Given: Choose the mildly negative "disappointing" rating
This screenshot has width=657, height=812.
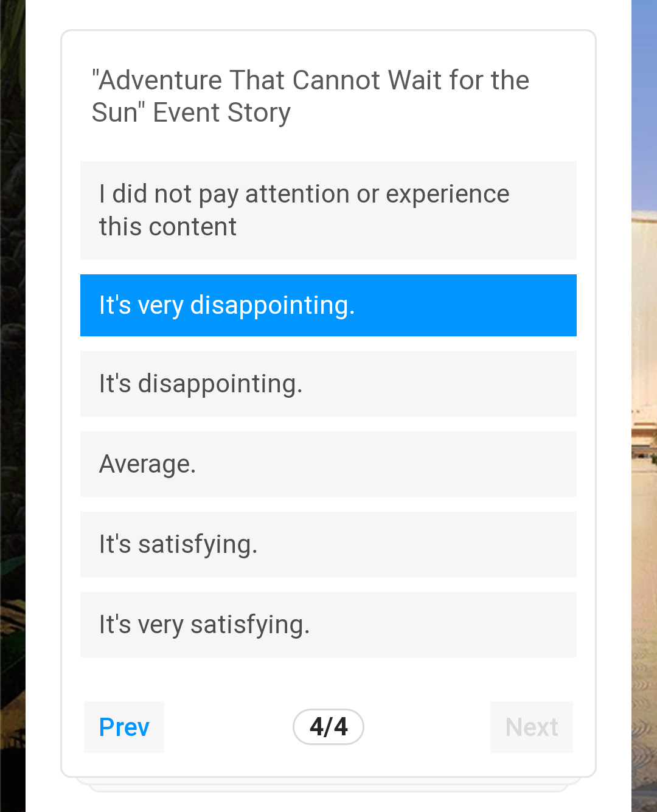Looking at the screenshot, I should (x=328, y=384).
